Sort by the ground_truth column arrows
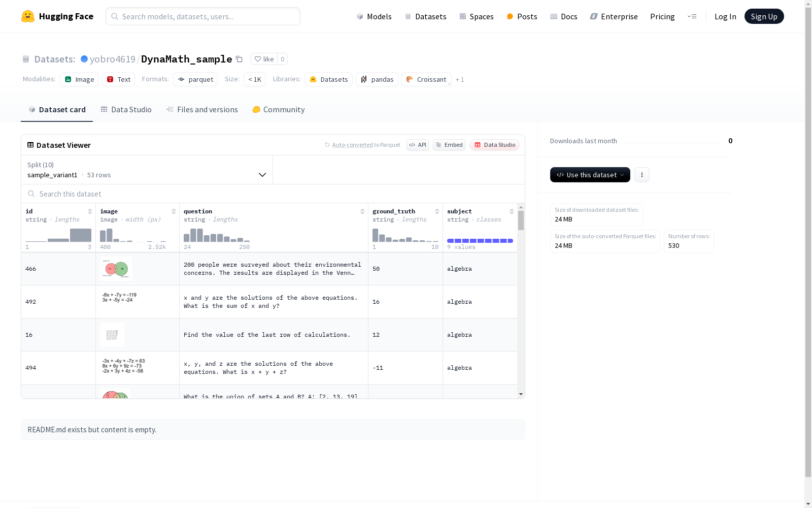The height and width of the screenshot is (508, 812). 437,211
